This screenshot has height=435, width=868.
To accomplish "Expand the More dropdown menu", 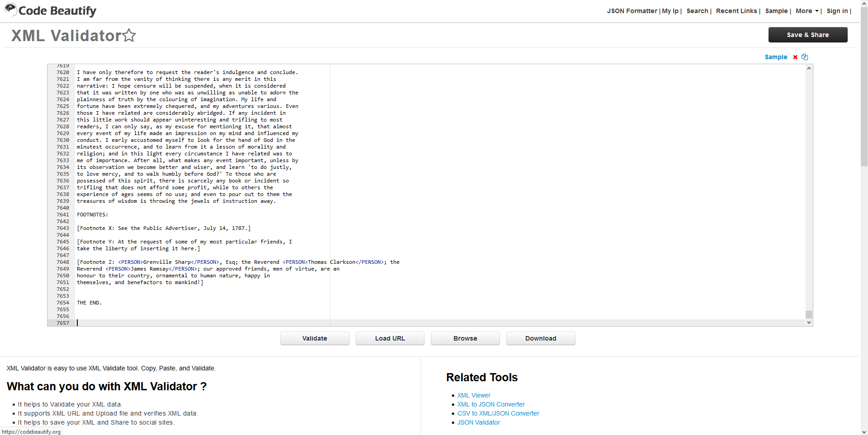I will click(807, 11).
